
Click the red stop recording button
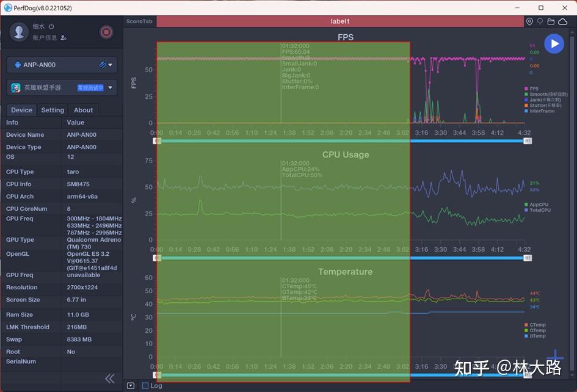[106, 32]
